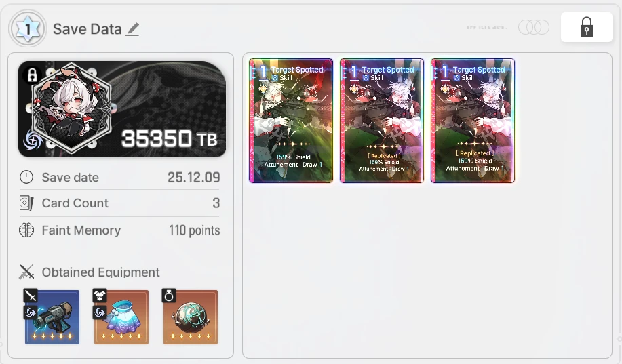Click the star badge numbered 1
622x364 pixels.
click(x=28, y=28)
